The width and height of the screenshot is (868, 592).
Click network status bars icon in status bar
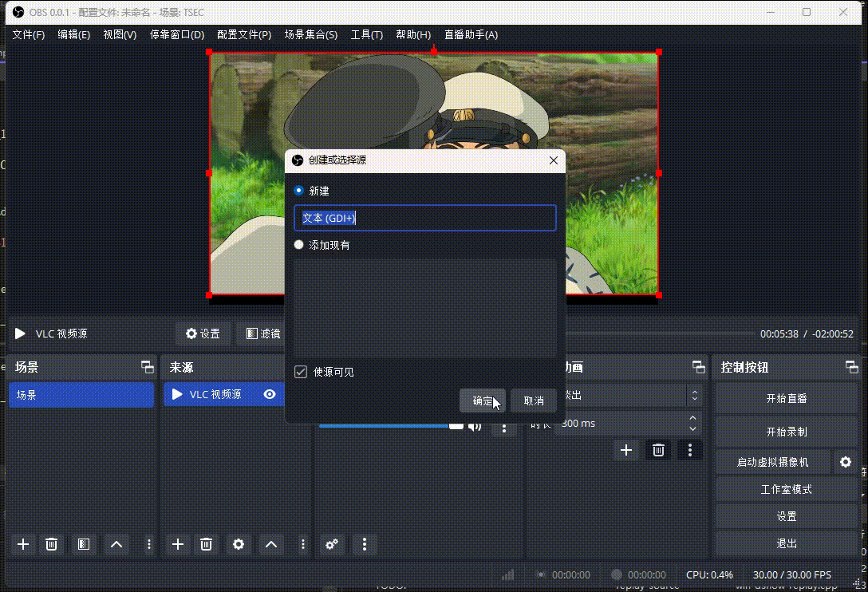507,574
